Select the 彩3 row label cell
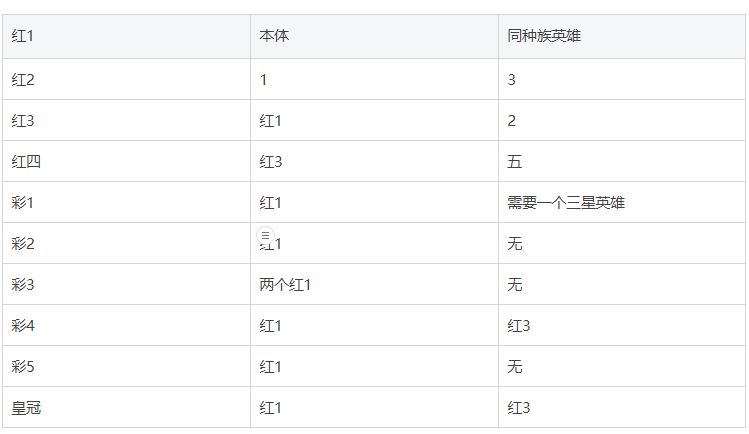The image size is (749, 434). point(23,285)
